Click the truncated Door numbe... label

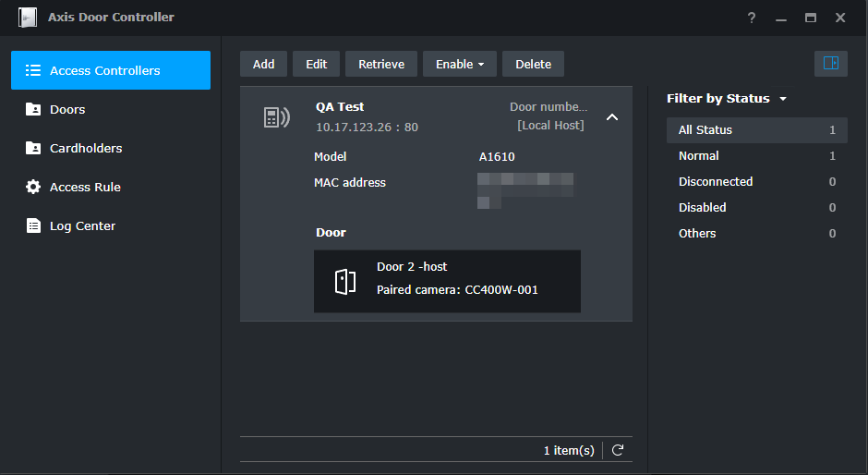549,107
